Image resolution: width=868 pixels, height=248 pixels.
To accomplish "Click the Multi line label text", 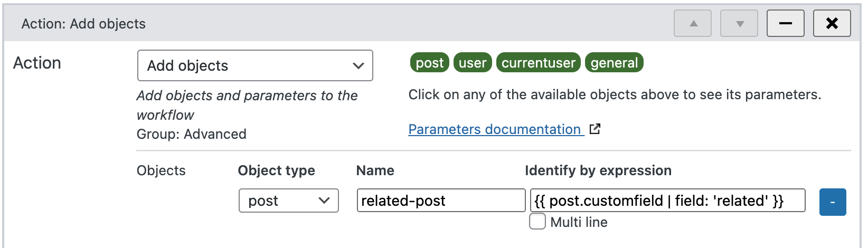I will click(x=579, y=222).
